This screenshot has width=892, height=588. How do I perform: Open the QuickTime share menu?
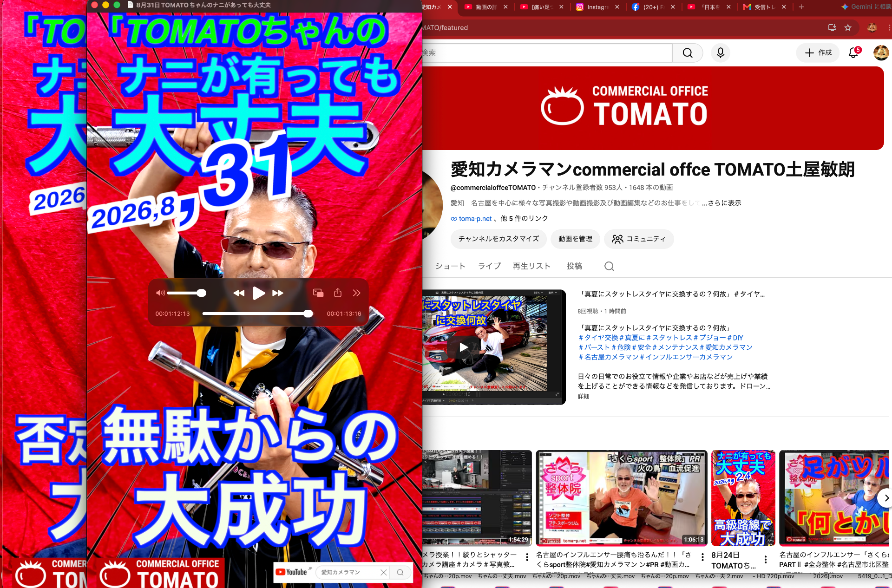(338, 293)
